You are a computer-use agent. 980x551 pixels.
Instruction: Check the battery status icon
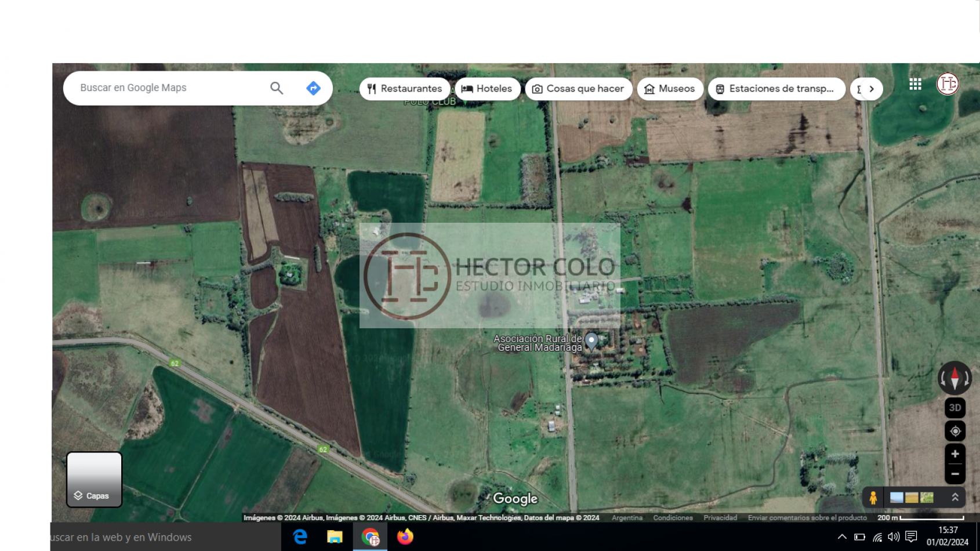pyautogui.click(x=859, y=537)
